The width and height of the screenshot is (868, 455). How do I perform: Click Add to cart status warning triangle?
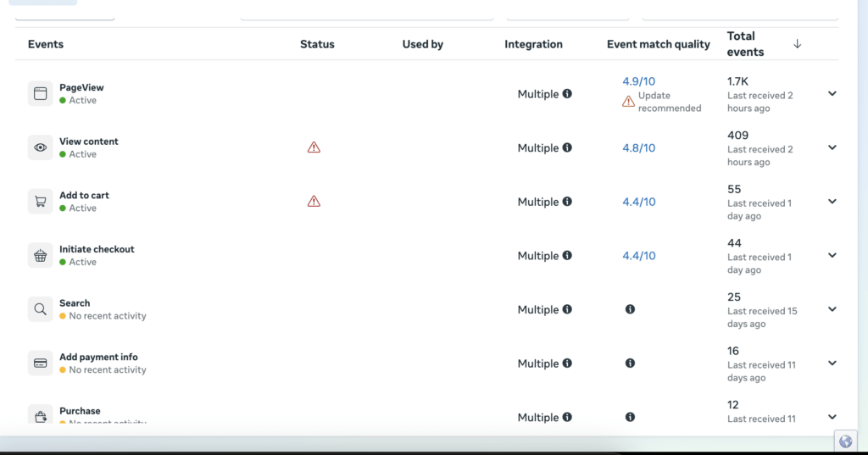[314, 202]
